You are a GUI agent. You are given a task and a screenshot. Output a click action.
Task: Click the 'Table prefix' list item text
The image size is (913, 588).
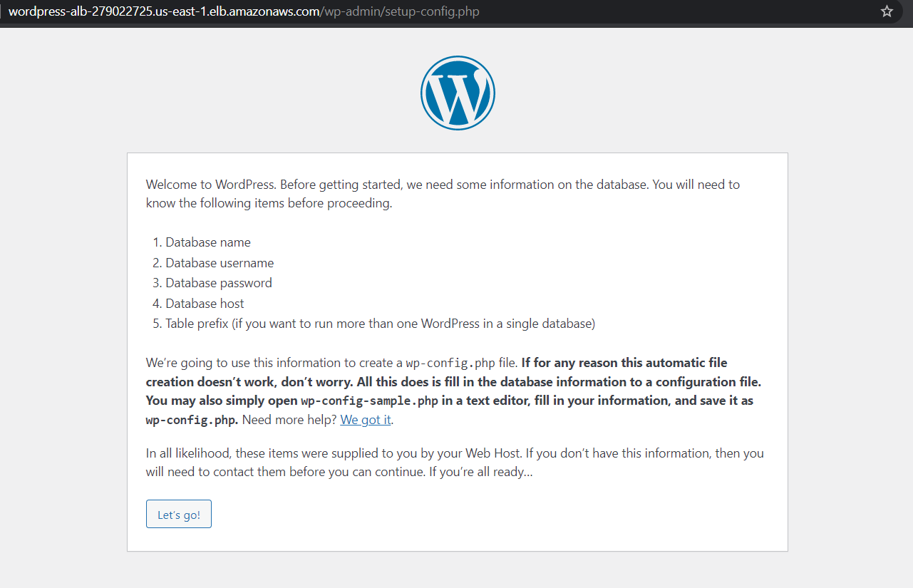click(x=381, y=324)
